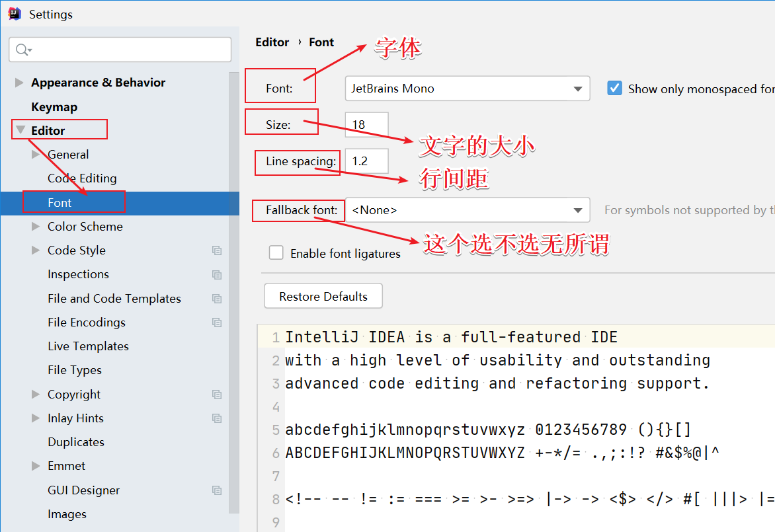Screen dimensions: 775x532
Task: Open Inspections settings page
Action: tap(78, 274)
